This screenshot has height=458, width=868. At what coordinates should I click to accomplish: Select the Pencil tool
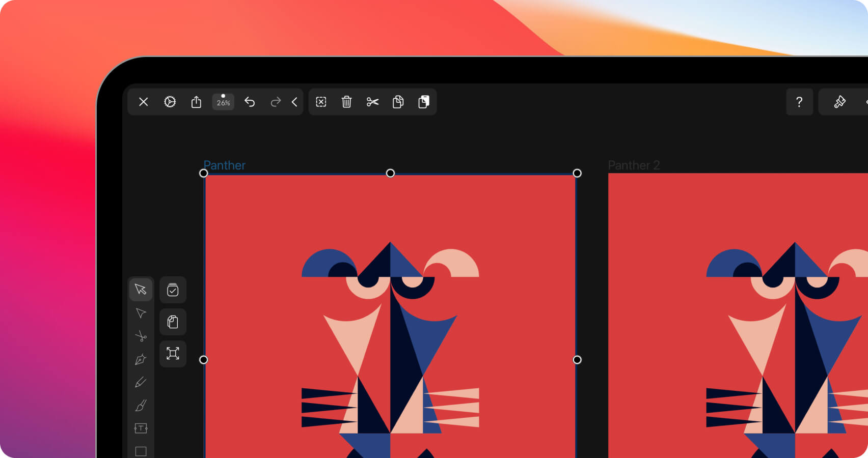(x=141, y=382)
